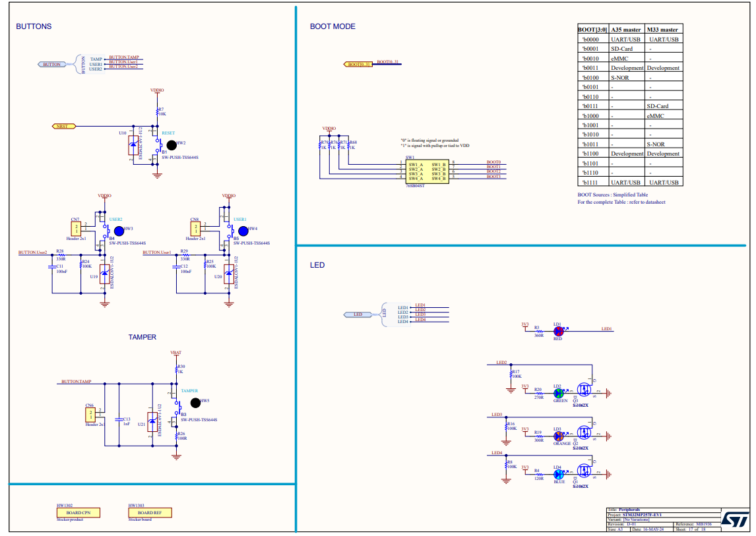Click the CN7 header connector

[x=76, y=229]
